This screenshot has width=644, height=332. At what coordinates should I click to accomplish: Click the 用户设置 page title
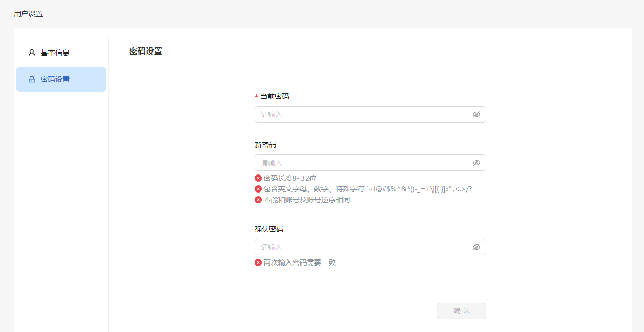click(x=28, y=14)
